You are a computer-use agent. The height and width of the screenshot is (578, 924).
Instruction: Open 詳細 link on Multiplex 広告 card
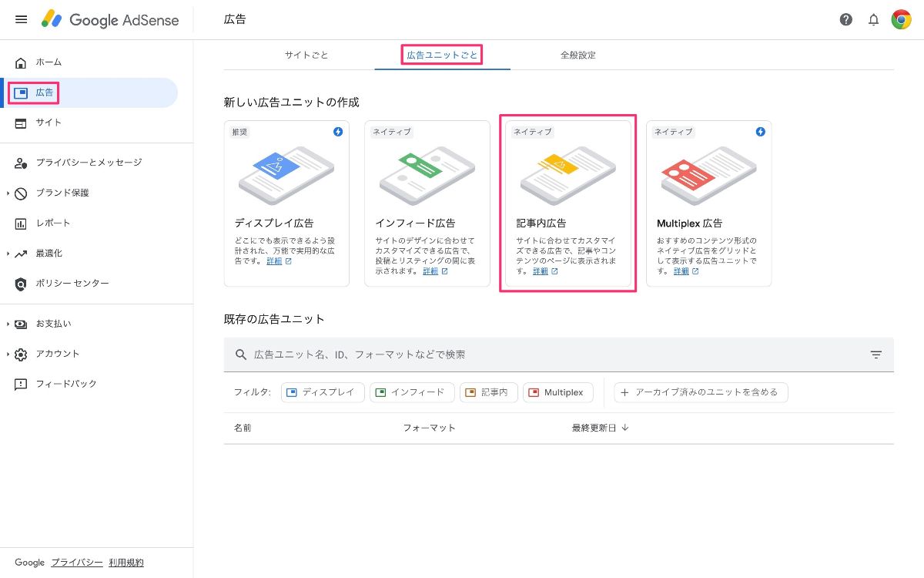681,271
